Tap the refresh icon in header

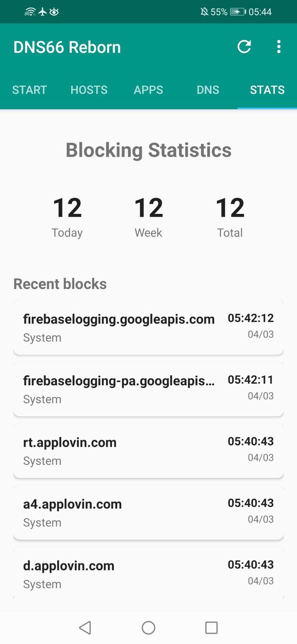[x=244, y=47]
